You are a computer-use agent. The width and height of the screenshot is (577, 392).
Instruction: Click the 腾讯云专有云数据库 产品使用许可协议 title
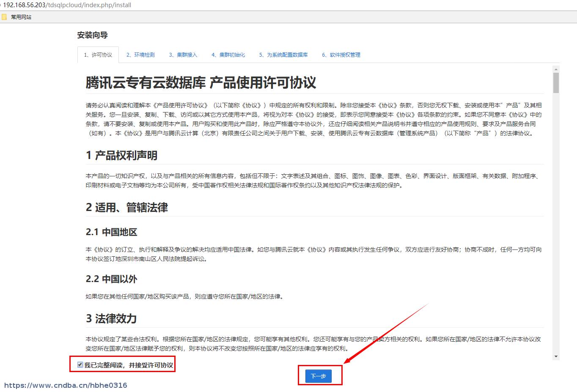pos(201,82)
